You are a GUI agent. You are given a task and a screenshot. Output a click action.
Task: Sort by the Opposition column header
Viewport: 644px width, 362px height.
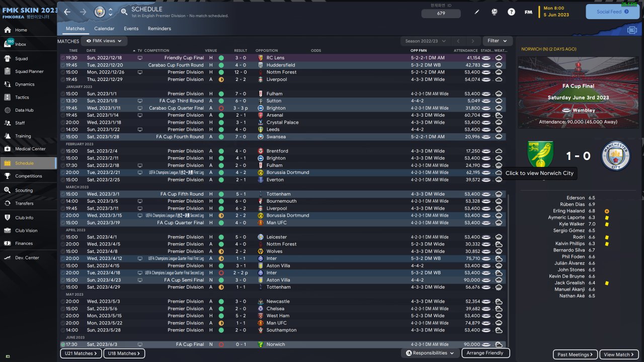point(267,51)
